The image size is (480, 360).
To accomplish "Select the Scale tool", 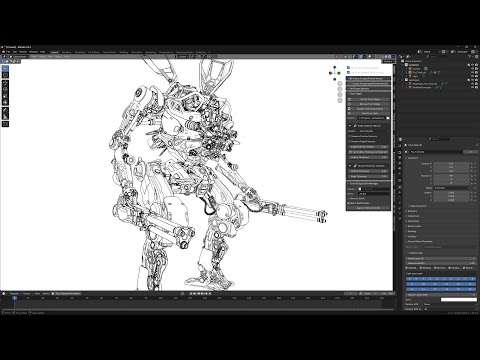I will (x=5, y=96).
